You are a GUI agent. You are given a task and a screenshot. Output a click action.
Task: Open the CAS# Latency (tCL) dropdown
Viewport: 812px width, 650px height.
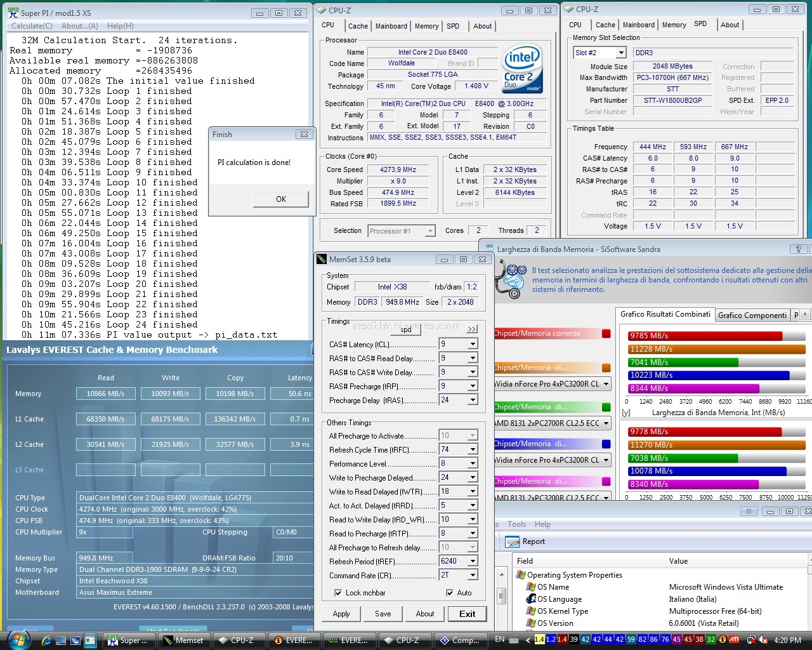pyautogui.click(x=473, y=344)
